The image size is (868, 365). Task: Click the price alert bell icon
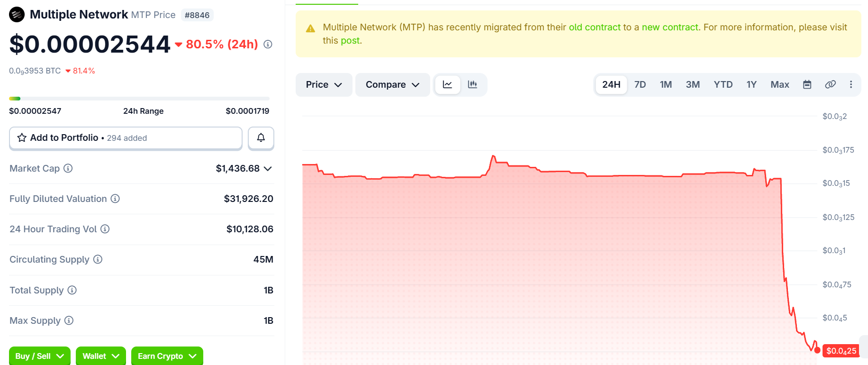click(x=261, y=138)
